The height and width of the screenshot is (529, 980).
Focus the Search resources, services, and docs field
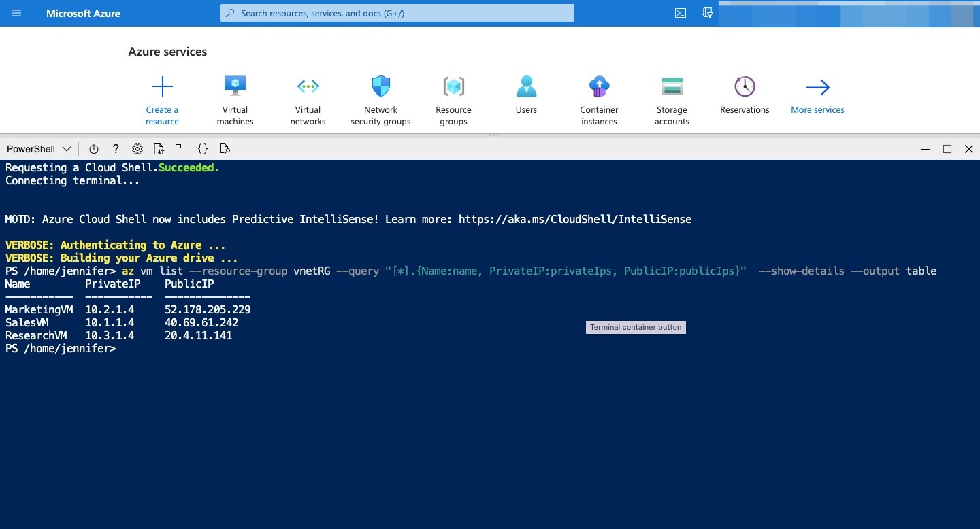point(397,13)
